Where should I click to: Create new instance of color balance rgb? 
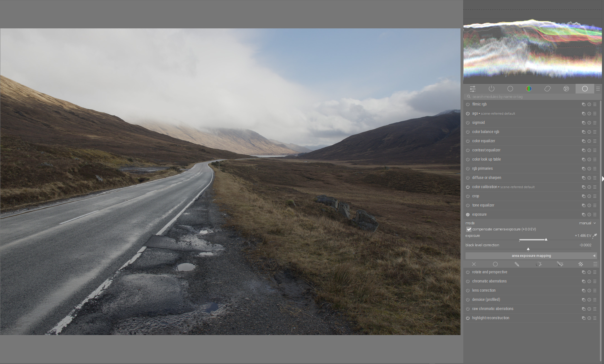[583, 132]
